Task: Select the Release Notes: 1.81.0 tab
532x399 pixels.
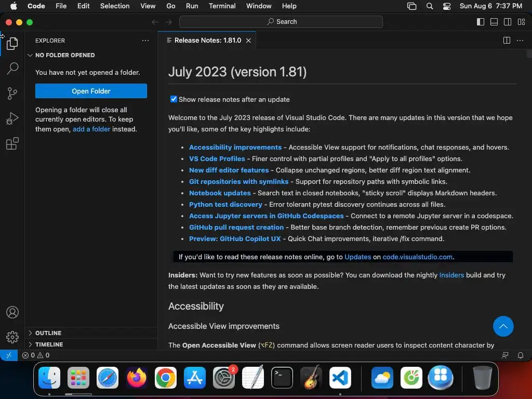Action: point(207,41)
